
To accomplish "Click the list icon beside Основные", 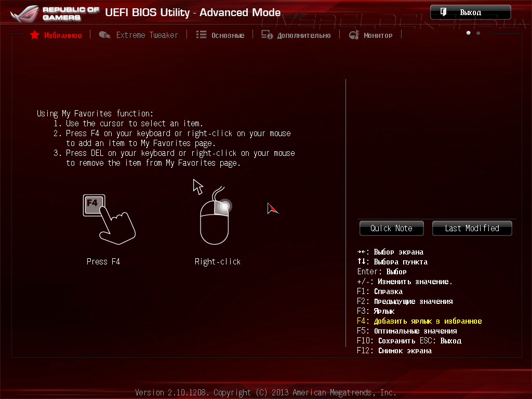I will [201, 35].
